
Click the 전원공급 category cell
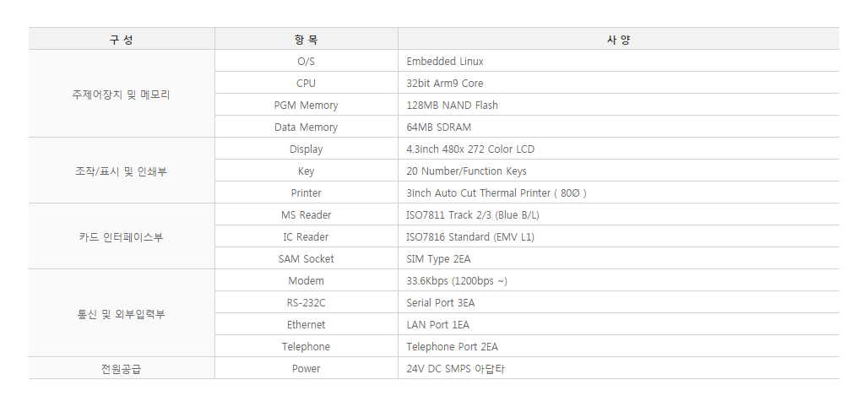click(121, 369)
